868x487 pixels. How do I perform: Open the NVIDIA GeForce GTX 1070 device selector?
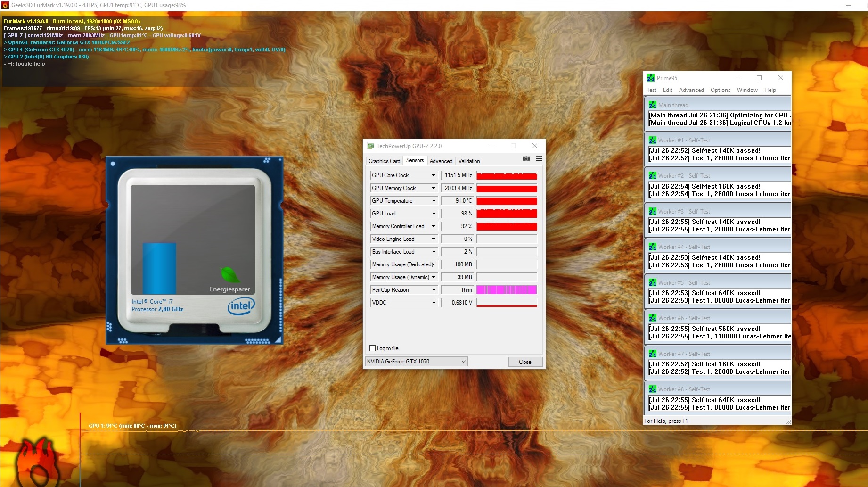coord(417,362)
